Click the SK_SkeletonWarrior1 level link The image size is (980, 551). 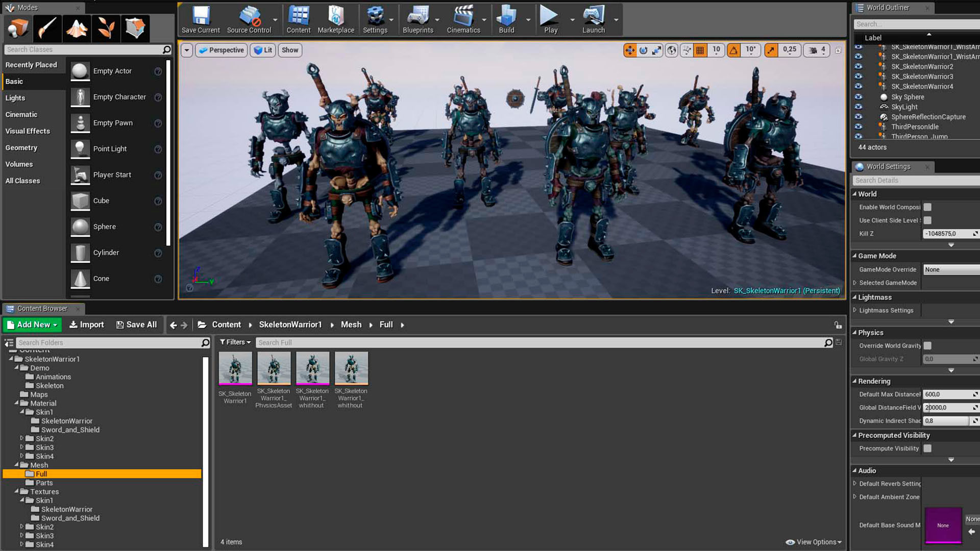(x=787, y=291)
